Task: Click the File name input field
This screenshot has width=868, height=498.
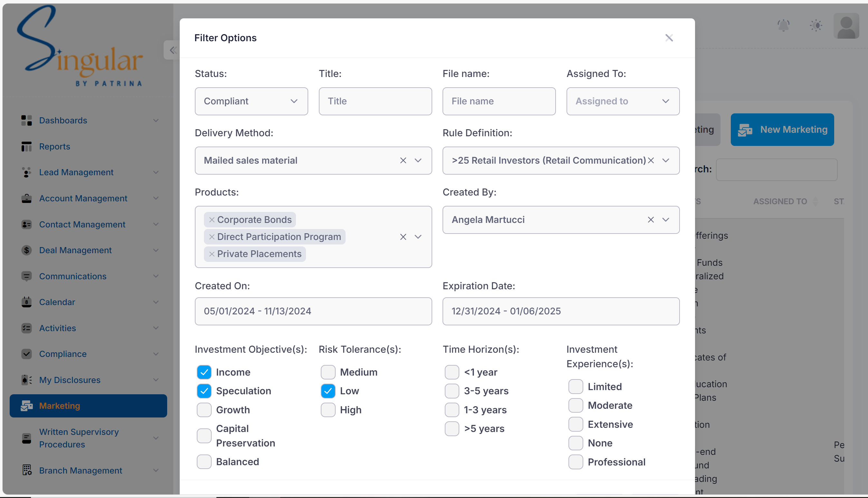Action: (499, 101)
